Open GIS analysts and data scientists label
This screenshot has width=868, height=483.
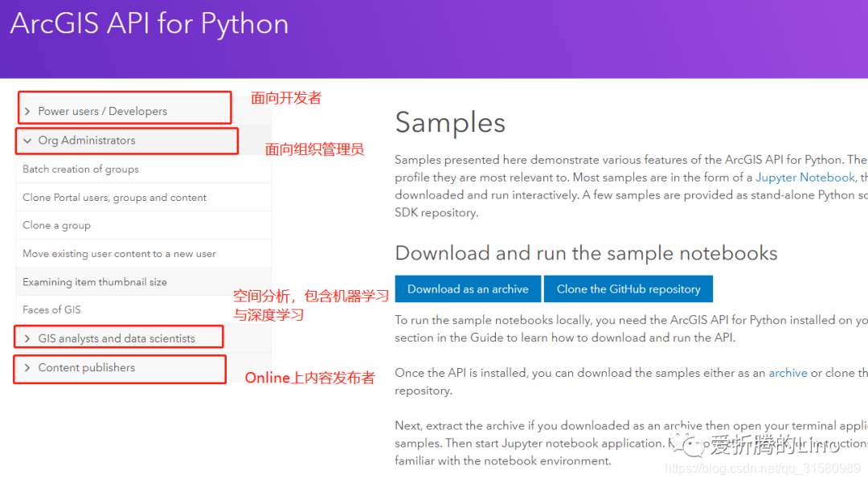pos(117,338)
